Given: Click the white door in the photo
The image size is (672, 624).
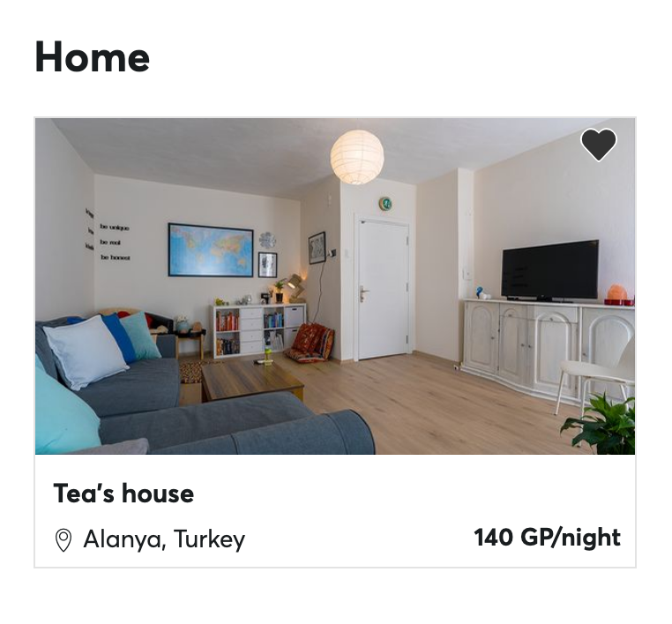Looking at the screenshot, I should [x=383, y=290].
